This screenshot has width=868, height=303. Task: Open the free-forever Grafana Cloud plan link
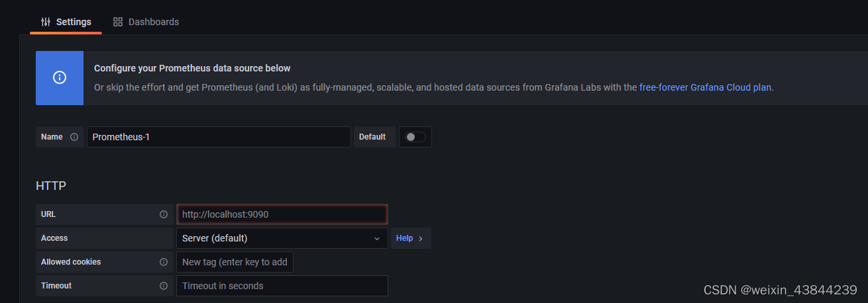[705, 87]
